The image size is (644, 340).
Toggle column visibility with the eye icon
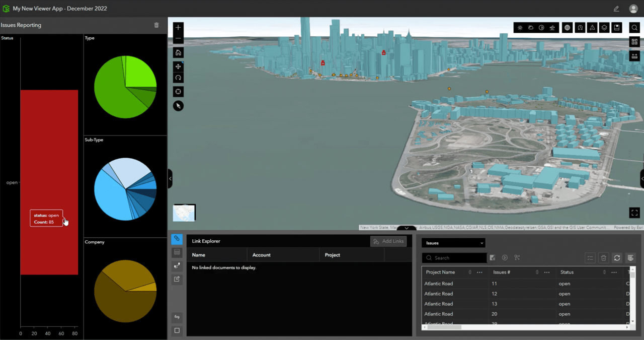(630, 258)
